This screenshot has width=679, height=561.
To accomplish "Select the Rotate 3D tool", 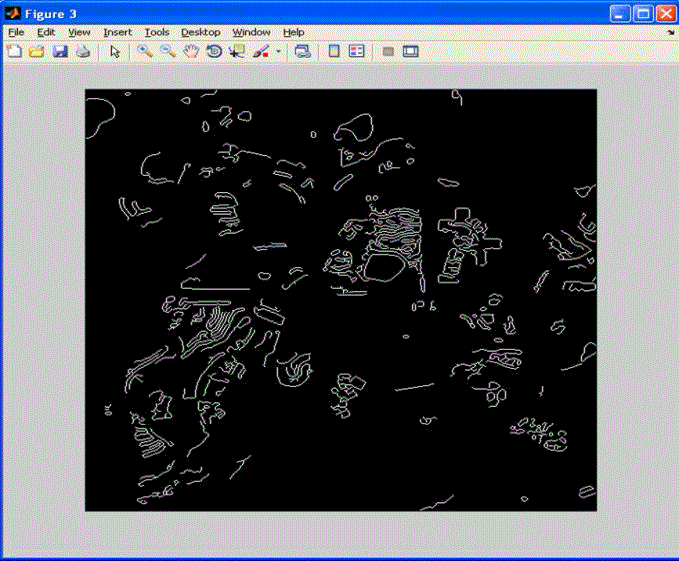I will coord(213,51).
